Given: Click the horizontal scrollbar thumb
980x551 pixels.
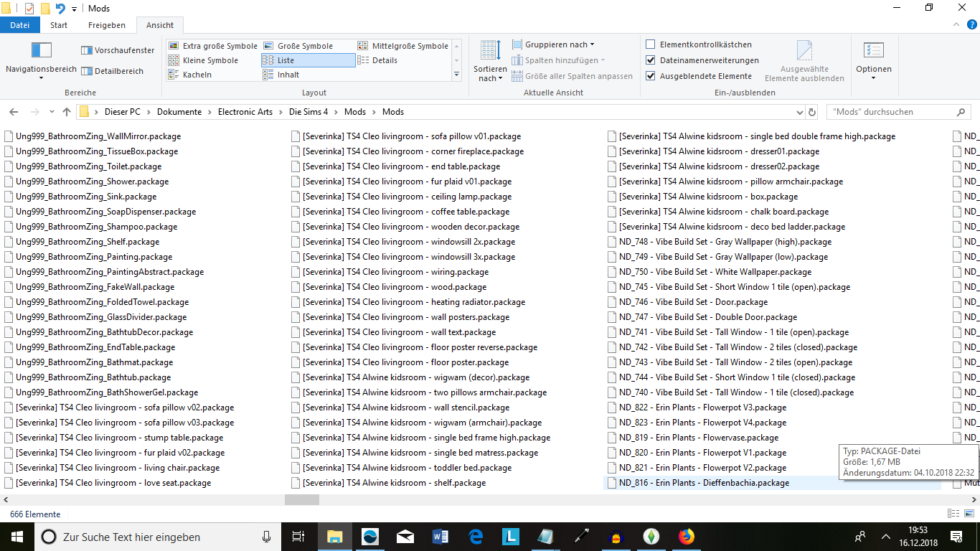Looking at the screenshot, I should [x=302, y=499].
